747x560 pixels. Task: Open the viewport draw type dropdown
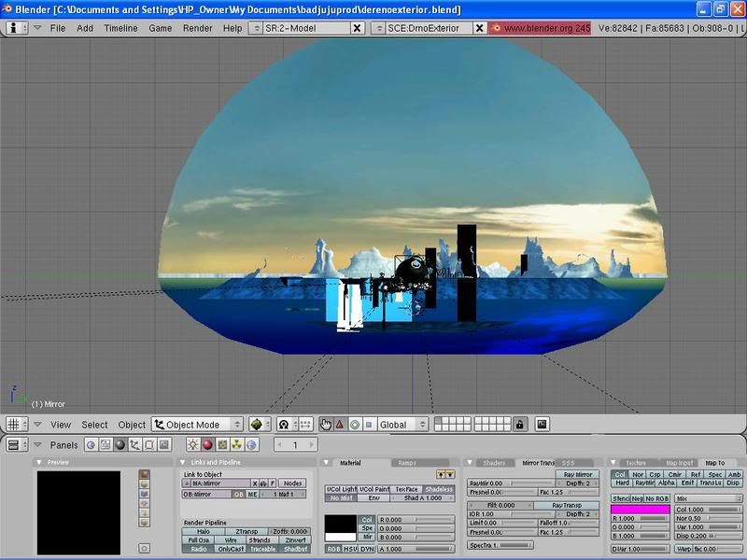(261, 425)
